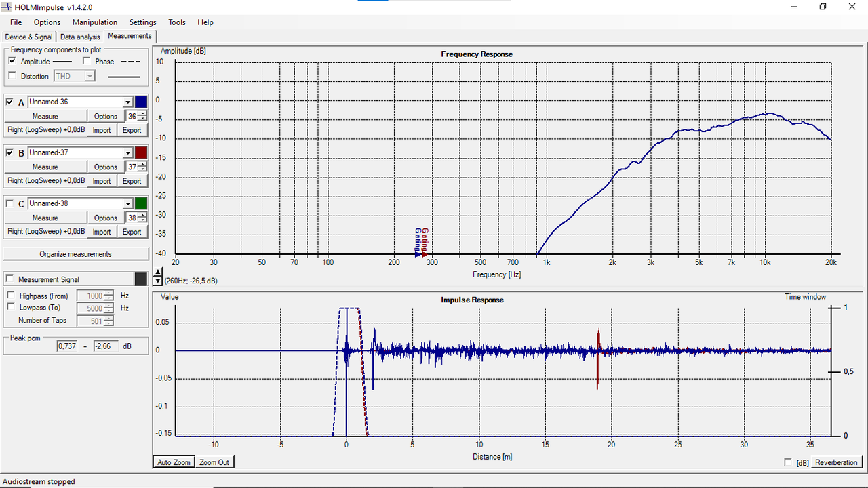Image resolution: width=868 pixels, height=488 pixels.
Task: Enable the Phase checkbox
Action: 86,61
